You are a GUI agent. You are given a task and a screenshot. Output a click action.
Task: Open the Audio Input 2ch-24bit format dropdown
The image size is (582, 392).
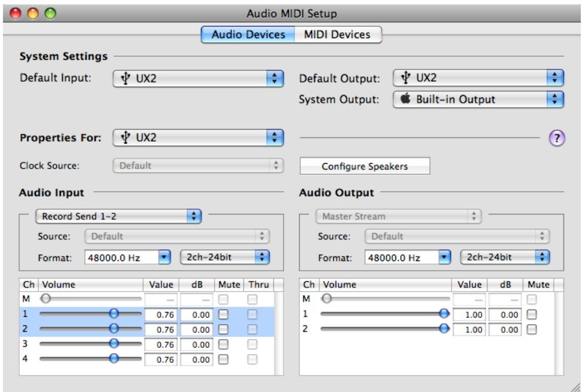pyautogui.click(x=225, y=257)
